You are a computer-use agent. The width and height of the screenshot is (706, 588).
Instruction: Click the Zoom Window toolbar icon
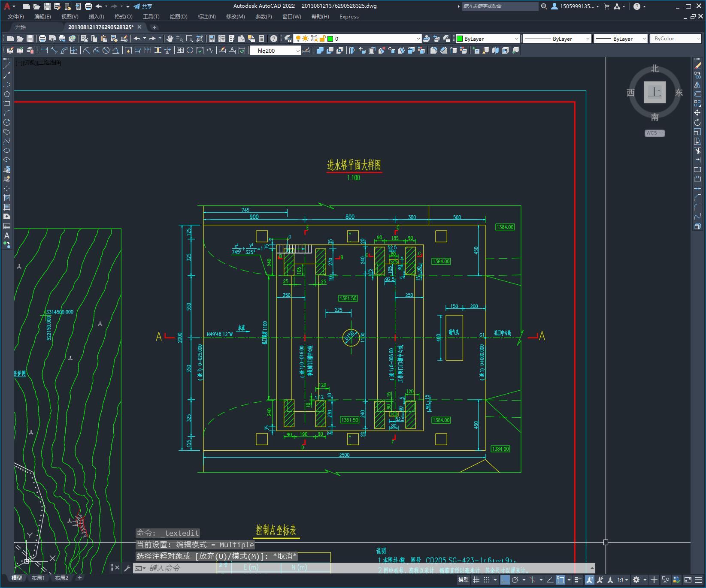[190, 39]
